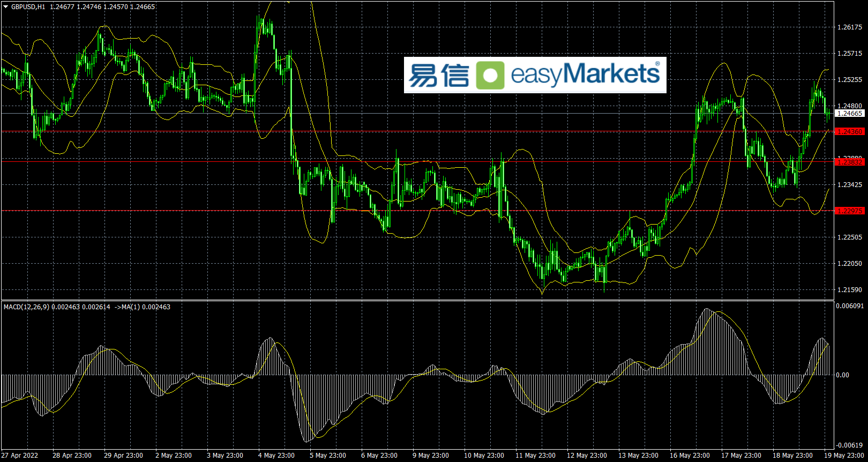Click the 29 Apr 23:00 time label

(x=123, y=456)
